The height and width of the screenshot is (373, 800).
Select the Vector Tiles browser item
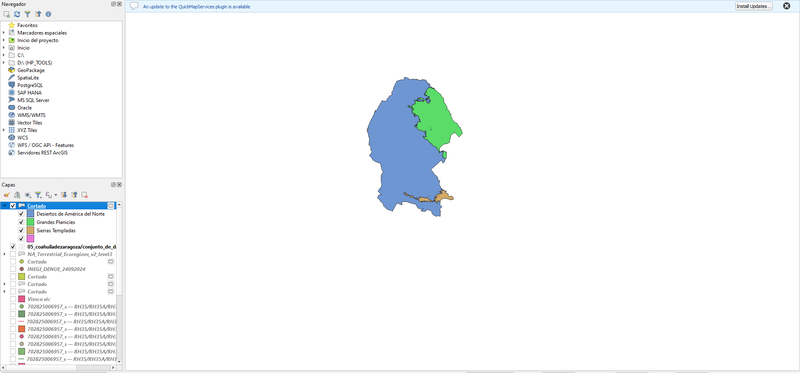coord(30,123)
